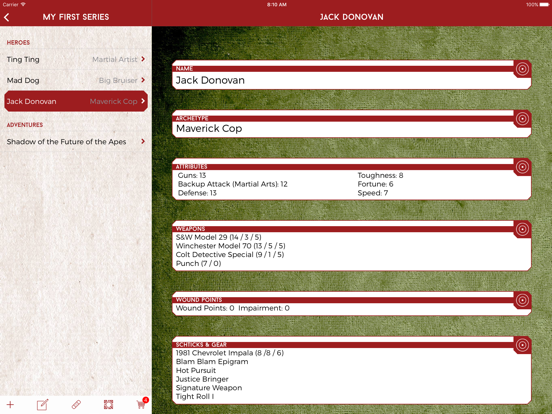Tap Defense: 13 attribute
Screen dimensions: 552x414
[197, 193]
